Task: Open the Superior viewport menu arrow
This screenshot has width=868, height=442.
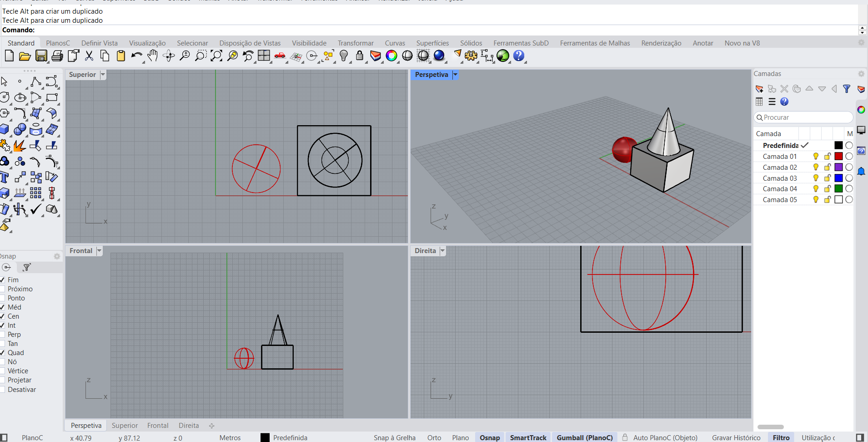Action: coord(103,75)
